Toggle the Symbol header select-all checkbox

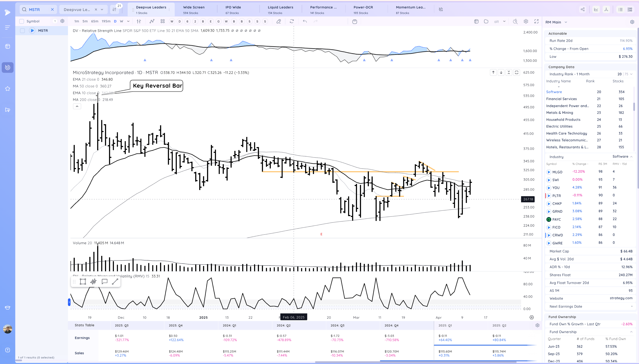point(22,21)
